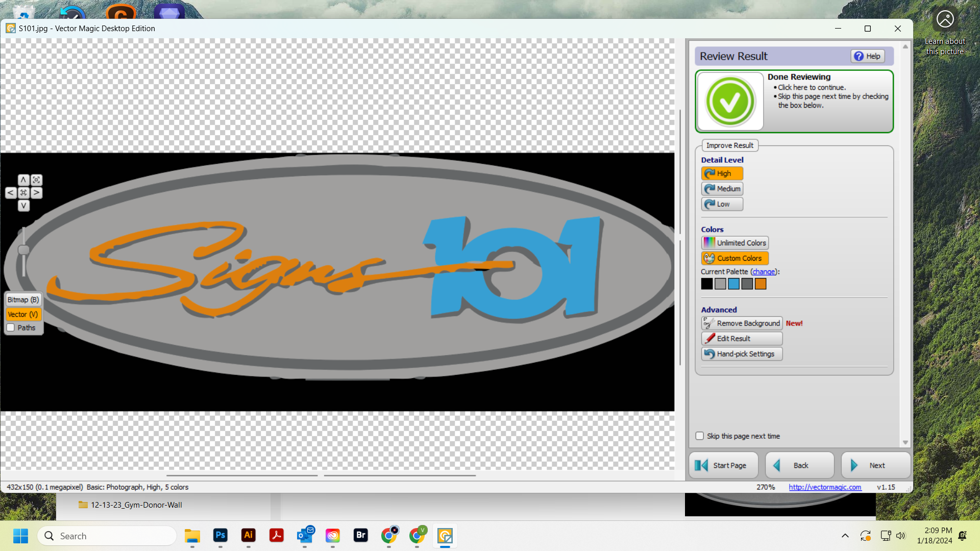The width and height of the screenshot is (980, 551).
Task: Open the vectormagic.com link
Action: [825, 487]
